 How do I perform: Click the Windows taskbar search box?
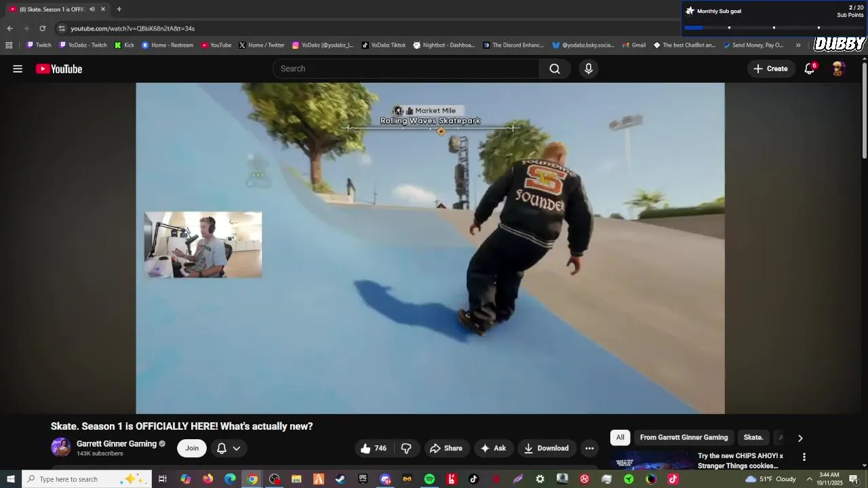click(85, 479)
